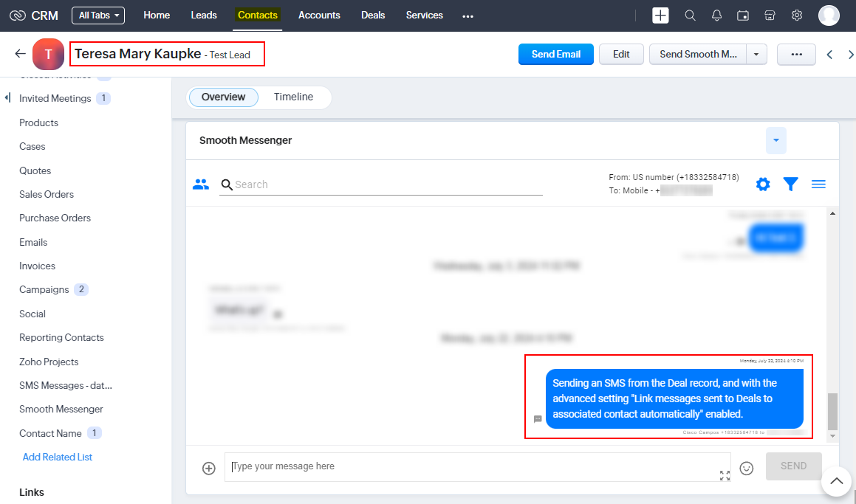Open Smooth Messenger settings gear icon
This screenshot has height=504, width=856.
point(763,184)
